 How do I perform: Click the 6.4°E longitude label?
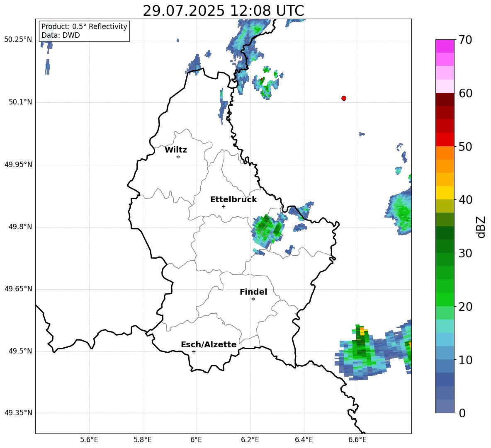coord(304,440)
